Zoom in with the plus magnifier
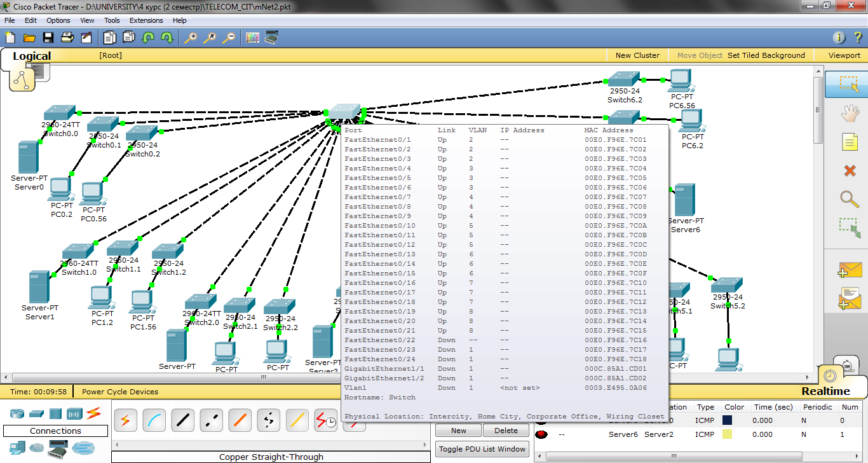 (190, 38)
